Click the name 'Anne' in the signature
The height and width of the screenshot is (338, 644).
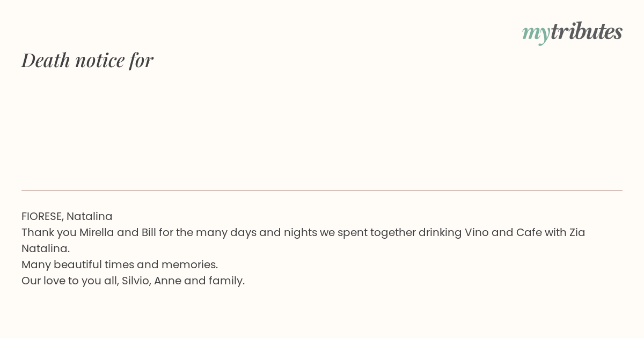[167, 281]
